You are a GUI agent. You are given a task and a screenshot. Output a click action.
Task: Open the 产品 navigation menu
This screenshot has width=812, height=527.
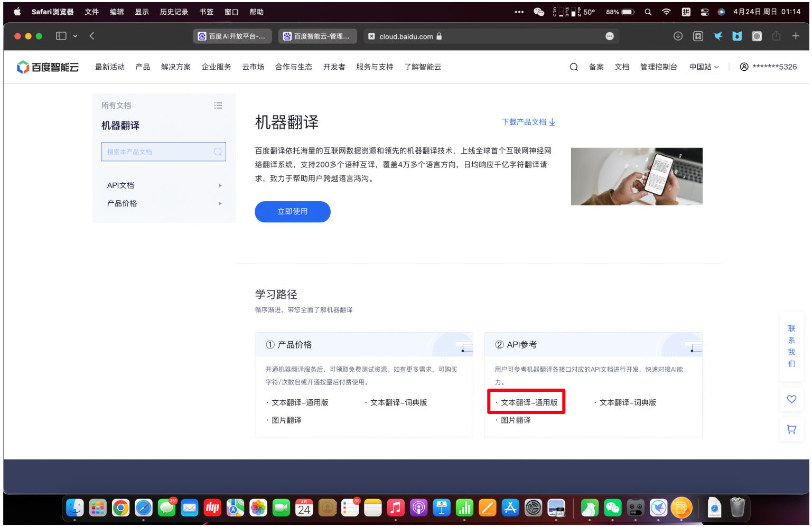click(x=143, y=67)
